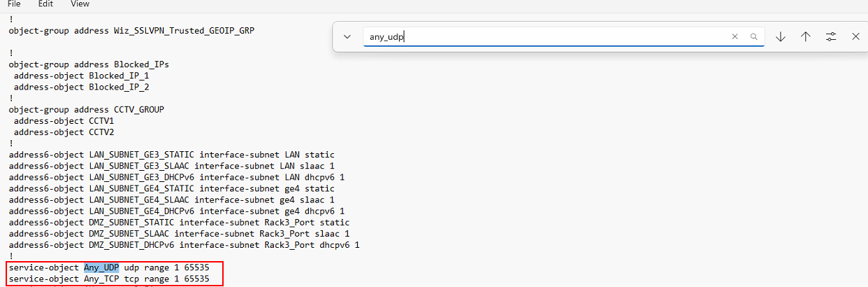Click the CCTV_GROUP object-group line

pos(86,110)
